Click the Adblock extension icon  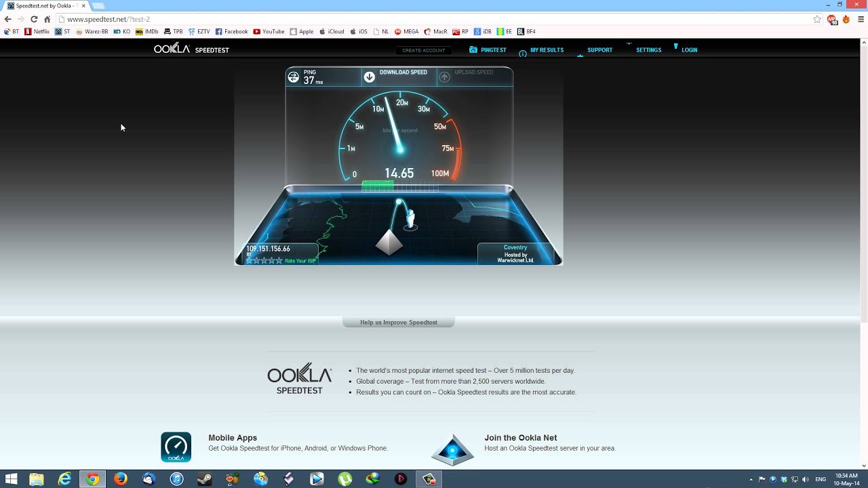832,19
